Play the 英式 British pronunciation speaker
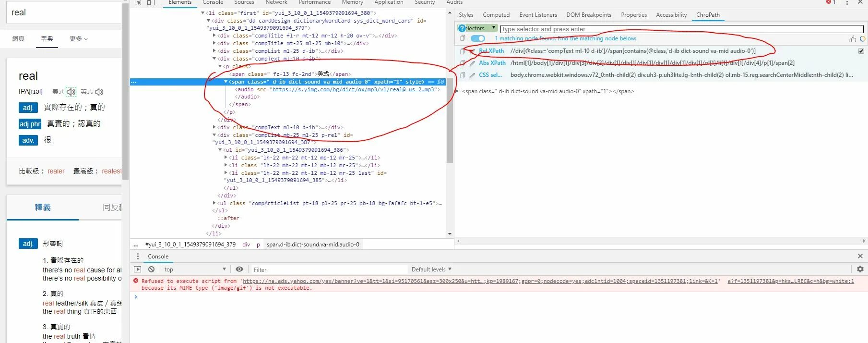 99,92
